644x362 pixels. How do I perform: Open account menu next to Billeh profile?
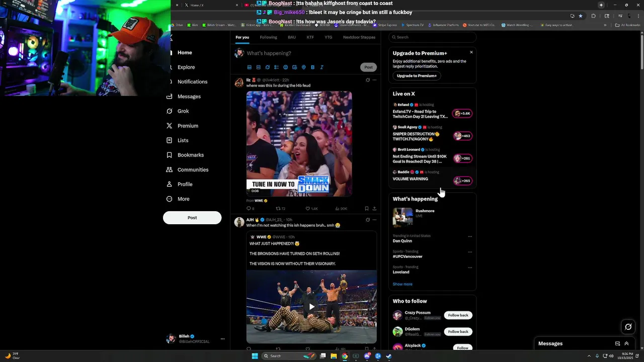coord(222,339)
